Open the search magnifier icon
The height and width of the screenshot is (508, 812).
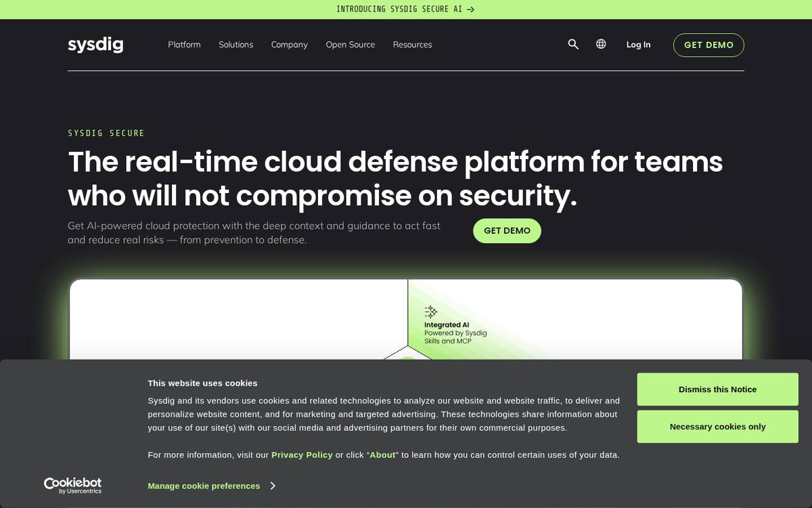(x=573, y=44)
